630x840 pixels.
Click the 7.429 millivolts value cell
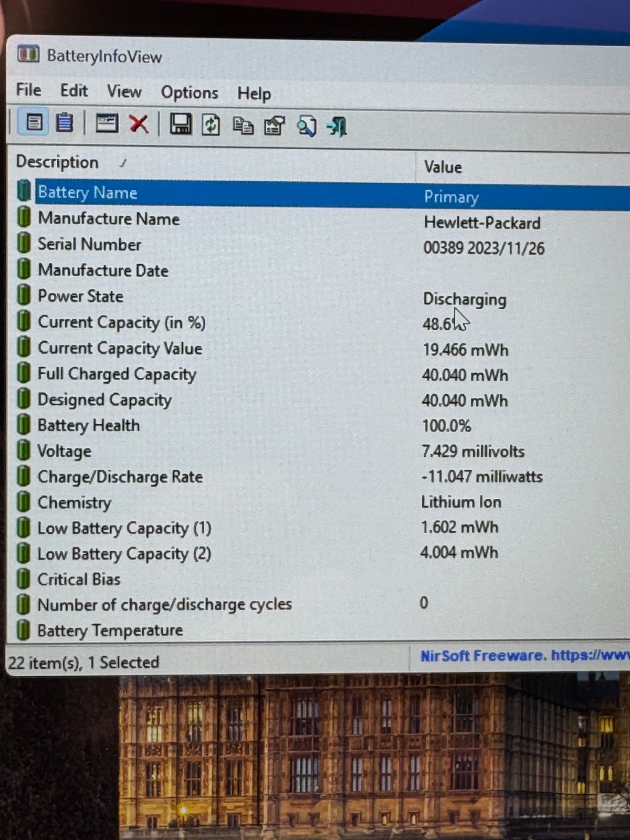[x=473, y=451]
